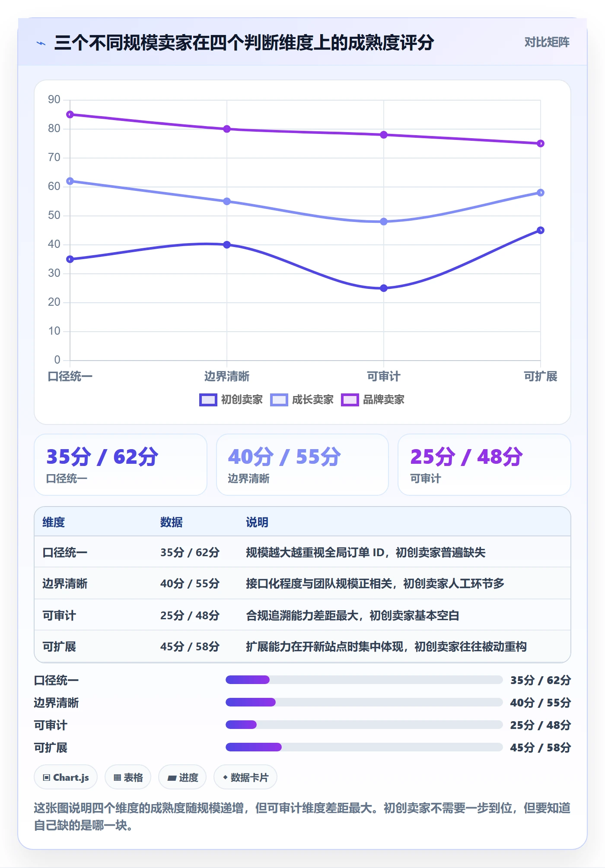The height and width of the screenshot is (868, 605).
Task: Select the 数据卡片 tag
Action: (245, 777)
